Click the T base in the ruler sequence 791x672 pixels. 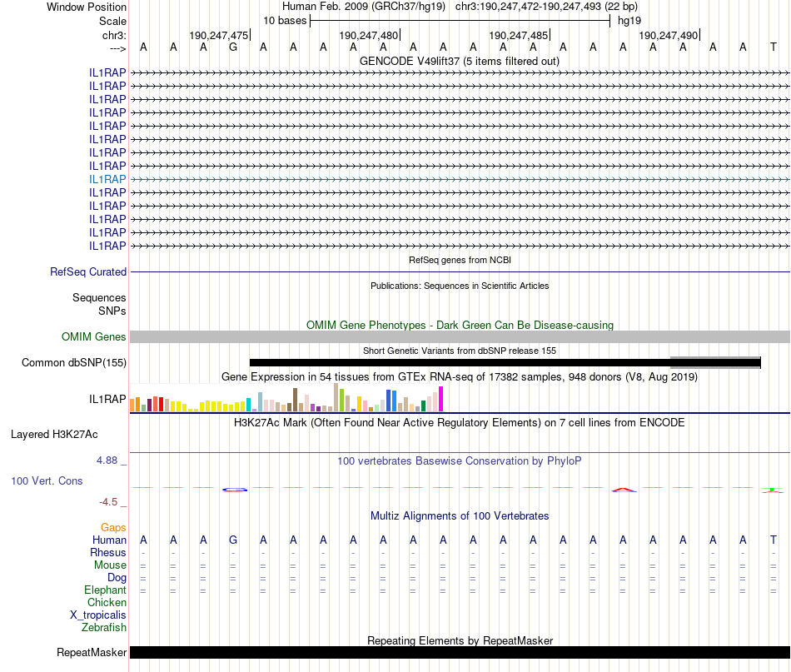tap(773, 47)
